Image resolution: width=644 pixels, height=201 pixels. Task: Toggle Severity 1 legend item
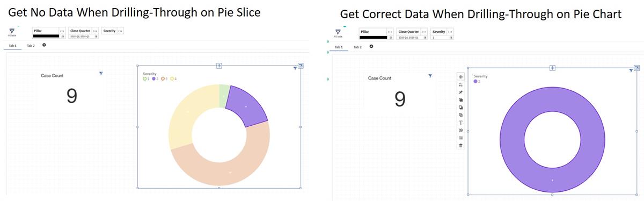tap(147, 79)
